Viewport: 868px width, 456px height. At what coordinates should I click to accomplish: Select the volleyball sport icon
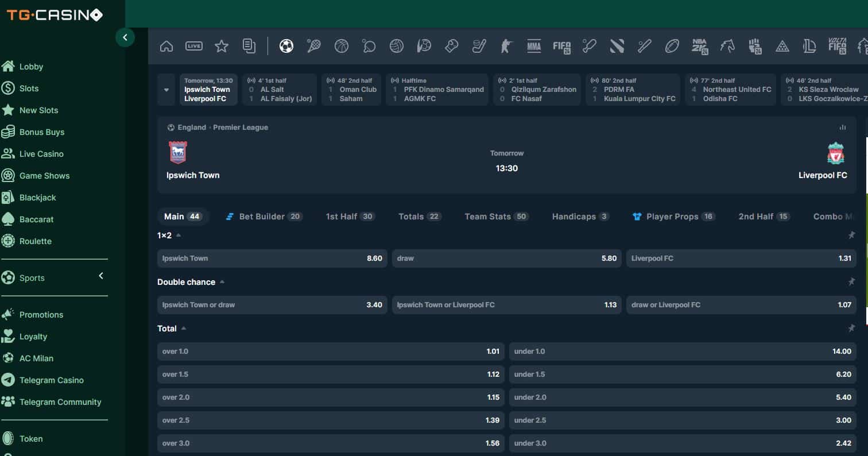(397, 46)
